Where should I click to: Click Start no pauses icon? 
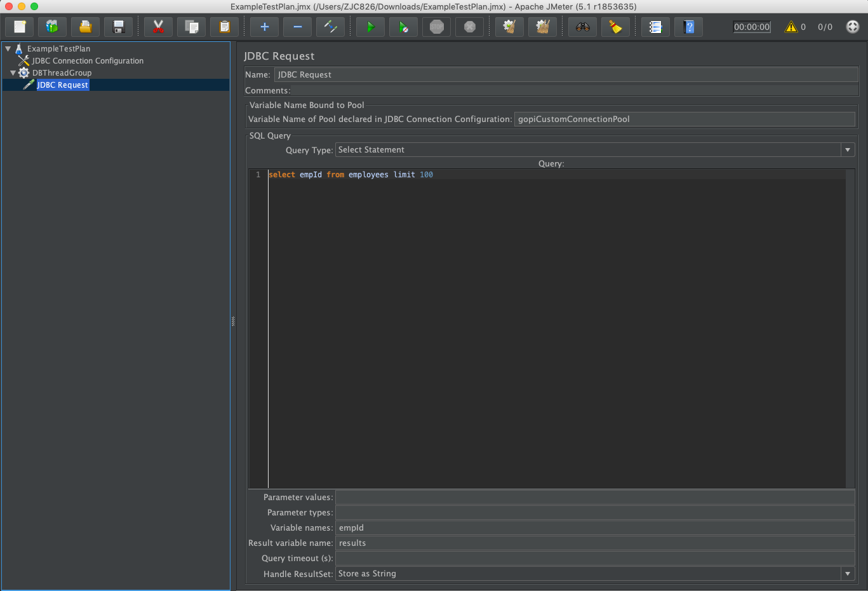403,27
